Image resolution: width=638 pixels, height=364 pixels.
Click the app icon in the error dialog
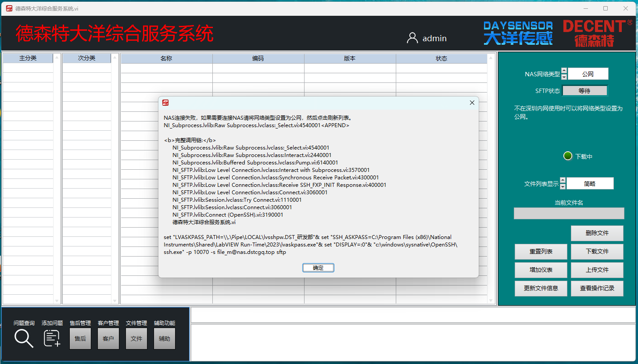coord(165,103)
